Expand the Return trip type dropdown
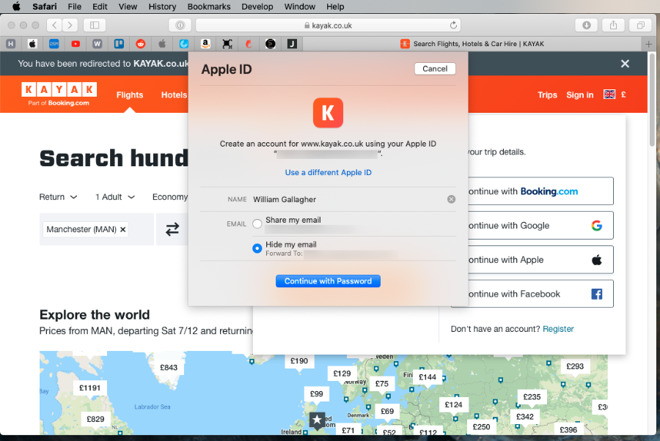 pos(58,197)
